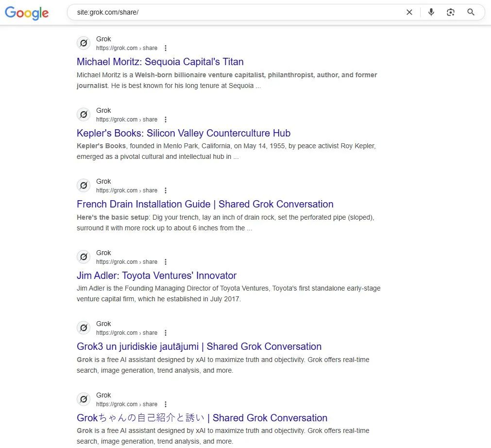491x448 pixels.
Task: Open Google Lens image search
Action: pos(451,12)
